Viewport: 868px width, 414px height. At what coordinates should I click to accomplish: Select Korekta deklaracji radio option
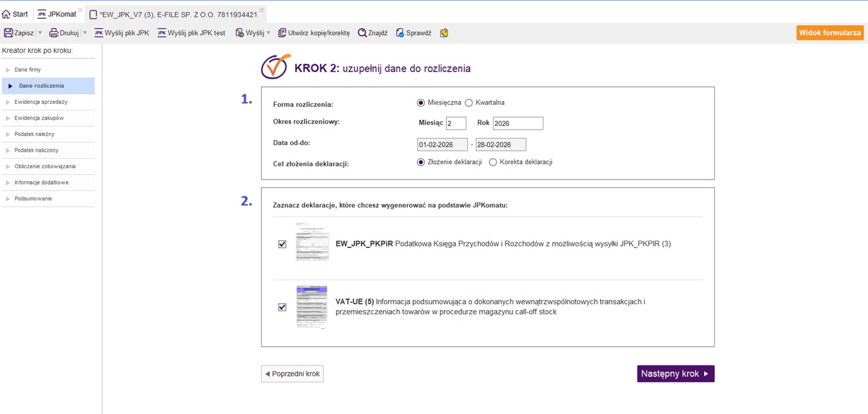pyautogui.click(x=493, y=163)
